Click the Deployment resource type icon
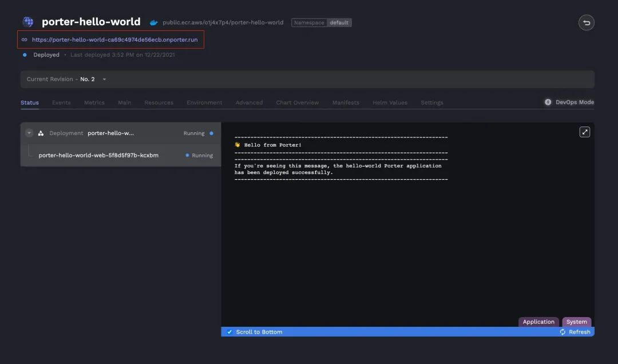 (41, 133)
